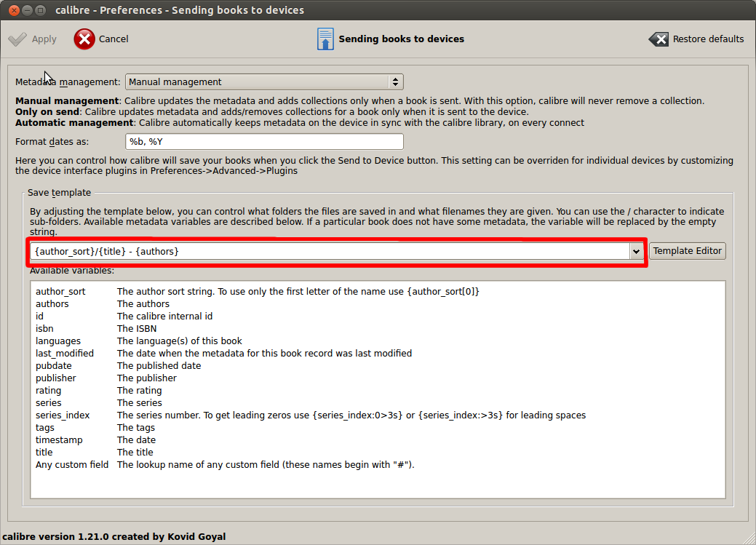Click the pubdate variable name
This screenshot has width=756, height=545.
click(x=54, y=365)
